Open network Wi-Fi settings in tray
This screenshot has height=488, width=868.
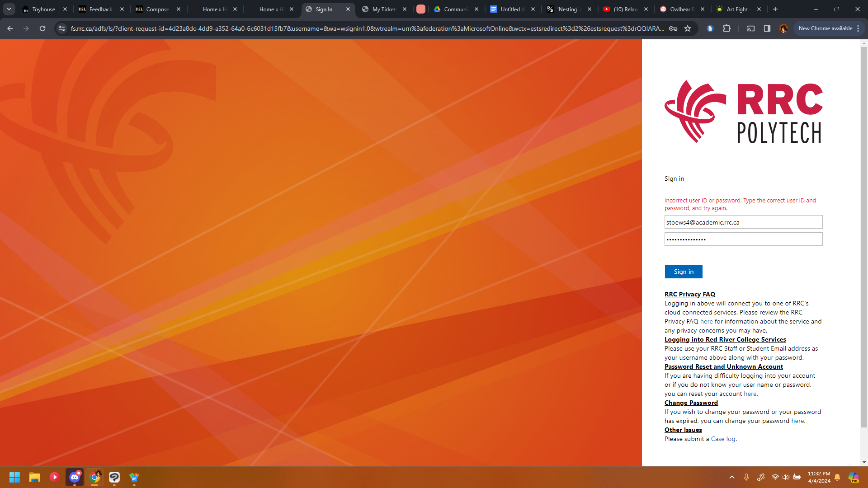pyautogui.click(x=775, y=477)
